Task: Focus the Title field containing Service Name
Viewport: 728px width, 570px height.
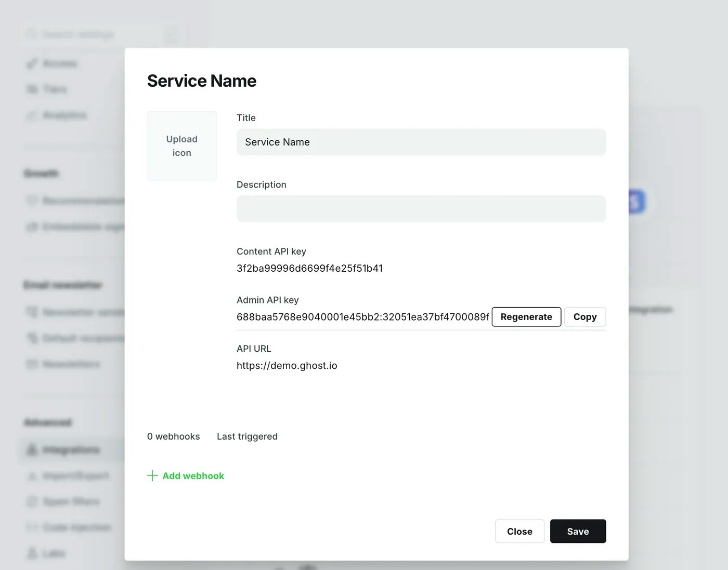Action: coord(421,142)
